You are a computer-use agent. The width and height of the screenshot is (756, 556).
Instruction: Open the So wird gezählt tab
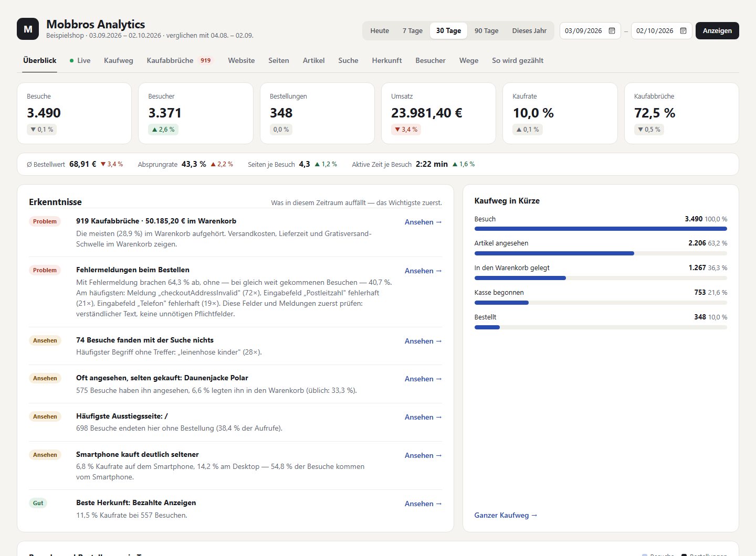click(x=518, y=60)
